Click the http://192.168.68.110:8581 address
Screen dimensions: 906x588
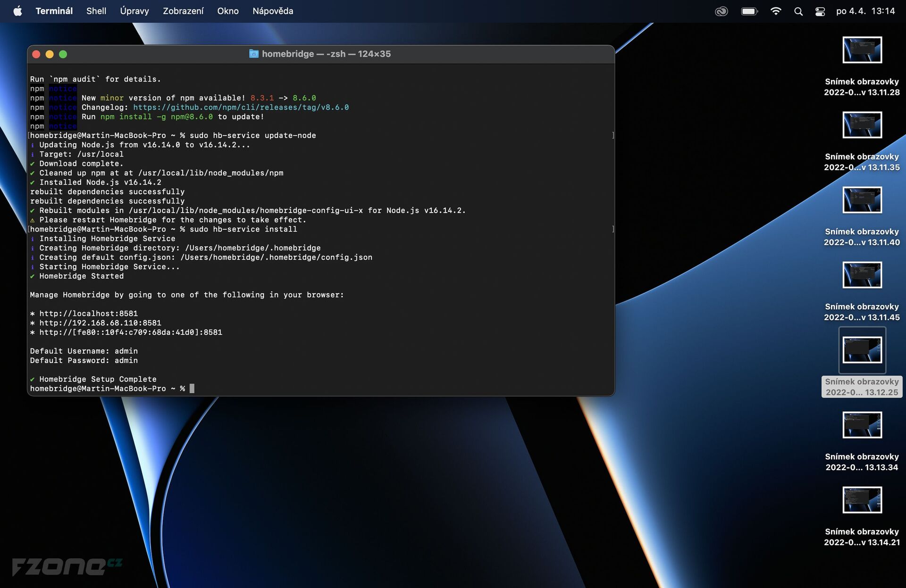pos(100,323)
